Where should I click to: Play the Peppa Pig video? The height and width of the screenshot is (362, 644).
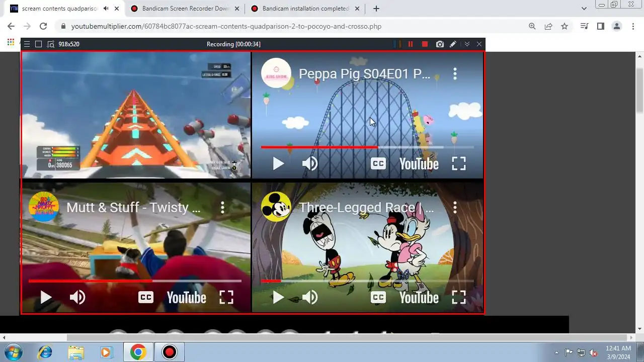[278, 163]
